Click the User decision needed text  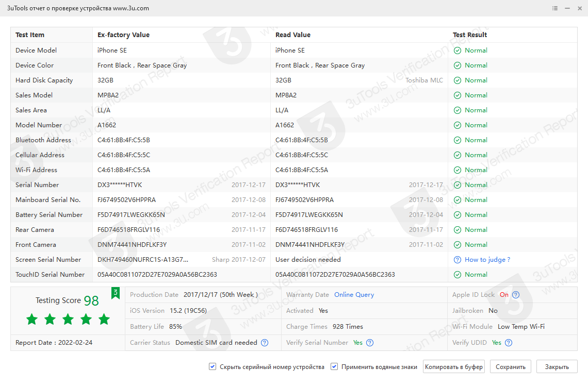coord(308,260)
